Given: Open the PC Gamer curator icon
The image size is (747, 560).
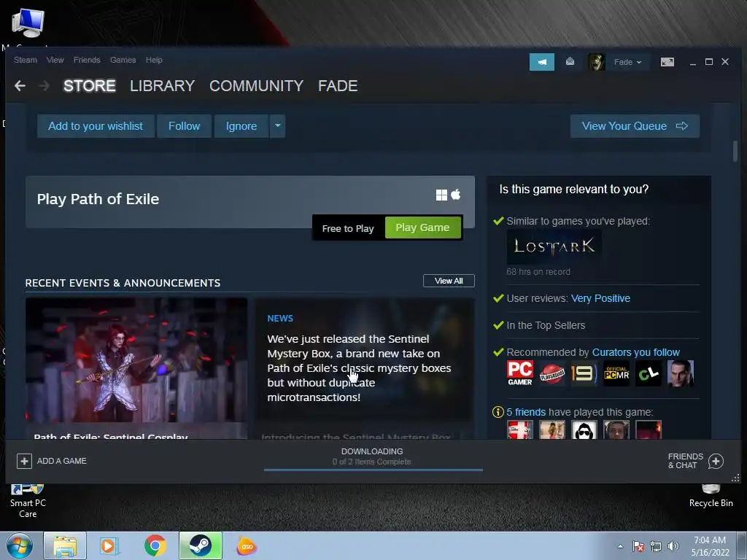Looking at the screenshot, I should (x=519, y=373).
